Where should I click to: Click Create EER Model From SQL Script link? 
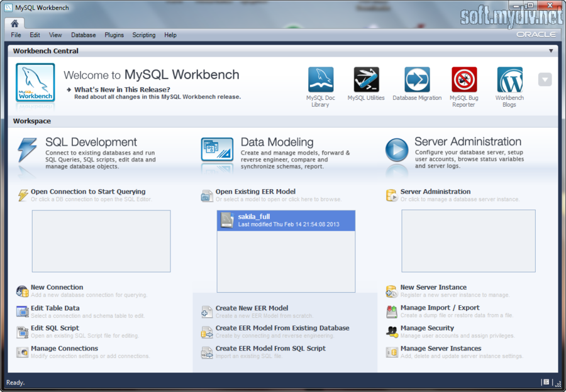pos(270,349)
